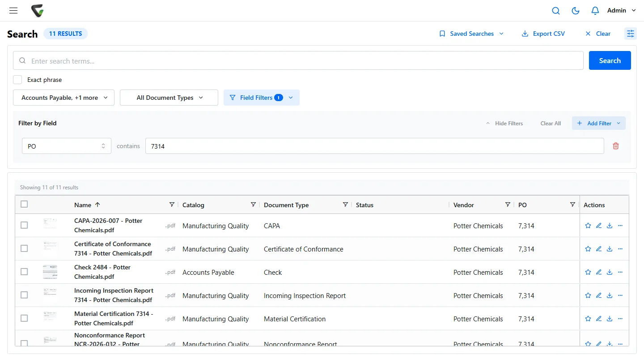This screenshot has width=644, height=358.
Task: Favorite the CAPA-2026-007 document star
Action: point(588,226)
